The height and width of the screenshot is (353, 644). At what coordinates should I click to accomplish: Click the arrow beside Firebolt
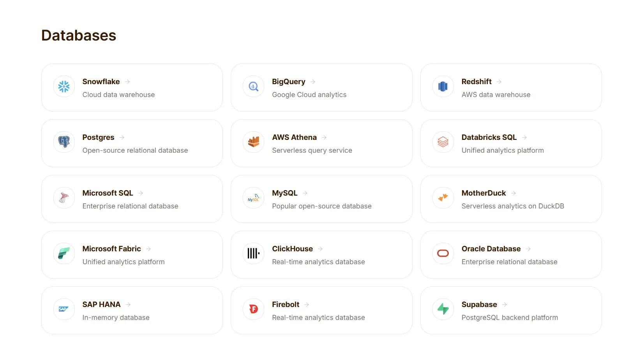click(x=307, y=305)
